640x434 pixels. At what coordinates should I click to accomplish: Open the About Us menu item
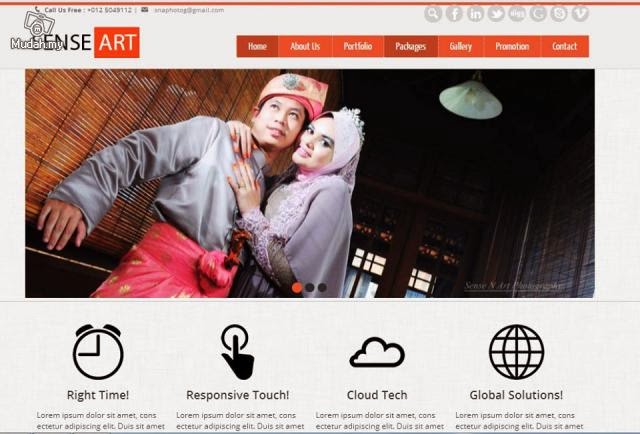pos(305,46)
